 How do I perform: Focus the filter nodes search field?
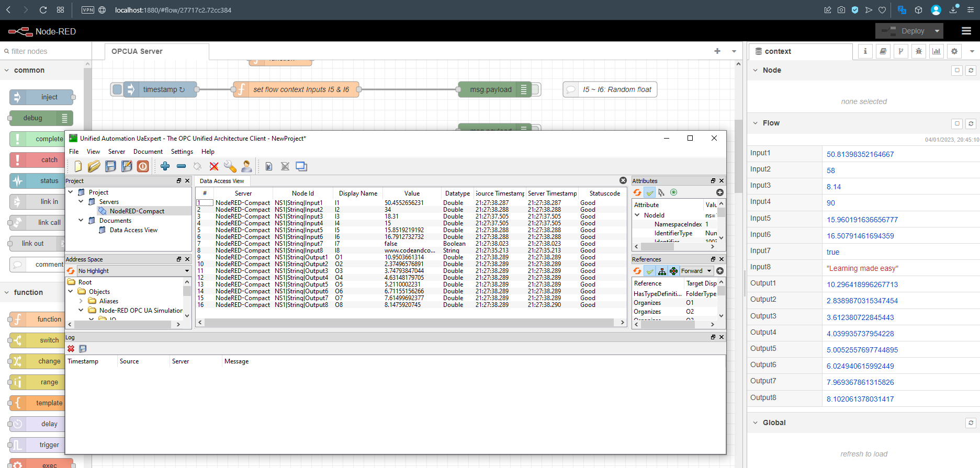point(46,51)
